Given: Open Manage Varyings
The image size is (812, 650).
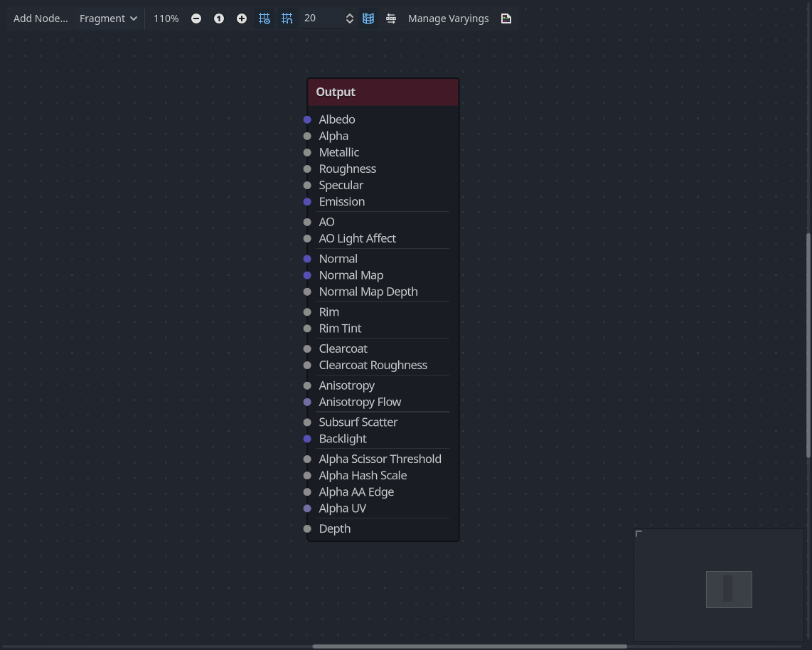Looking at the screenshot, I should 449,18.
